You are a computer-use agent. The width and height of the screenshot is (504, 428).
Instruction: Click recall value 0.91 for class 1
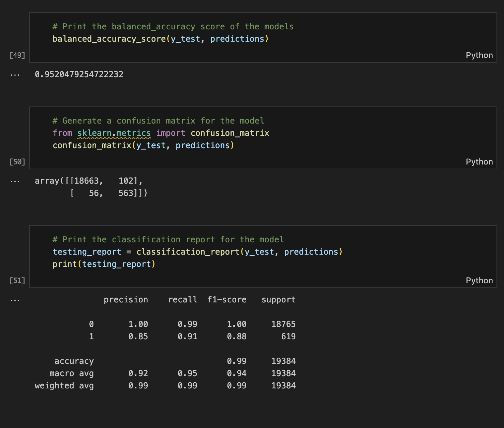point(188,337)
